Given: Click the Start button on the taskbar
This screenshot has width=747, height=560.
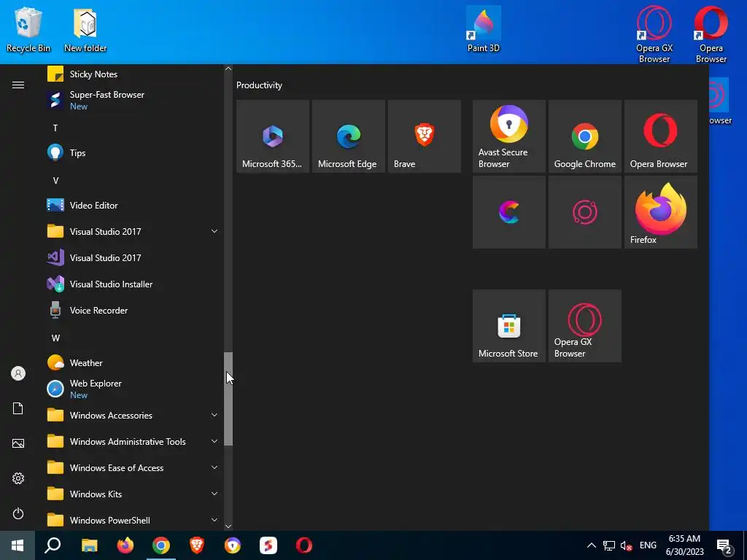Looking at the screenshot, I should (18, 545).
